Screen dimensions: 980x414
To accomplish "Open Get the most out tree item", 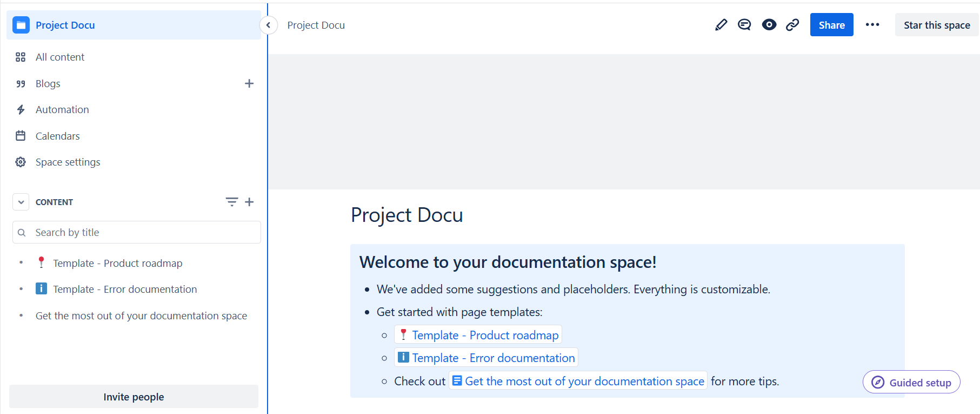I will (x=141, y=316).
